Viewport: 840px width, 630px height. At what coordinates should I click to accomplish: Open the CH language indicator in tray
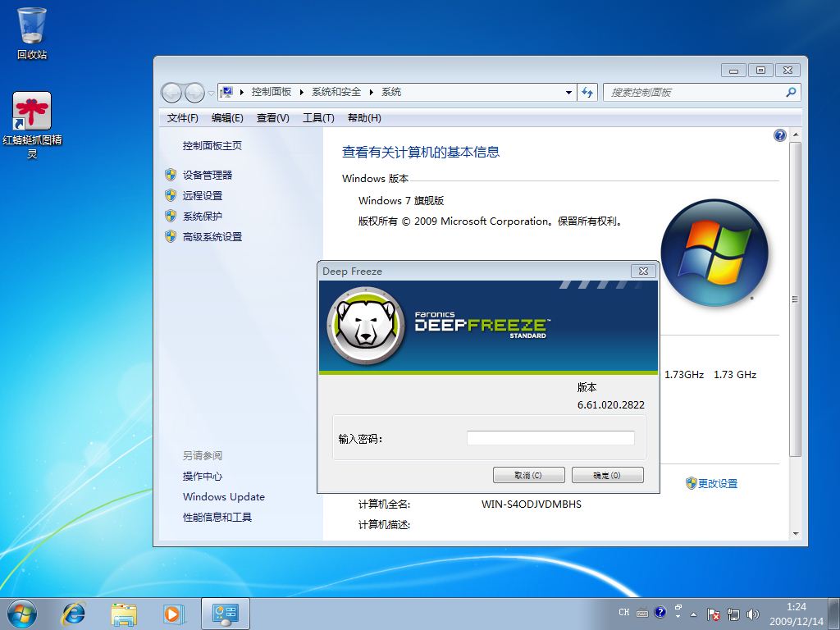click(x=624, y=612)
